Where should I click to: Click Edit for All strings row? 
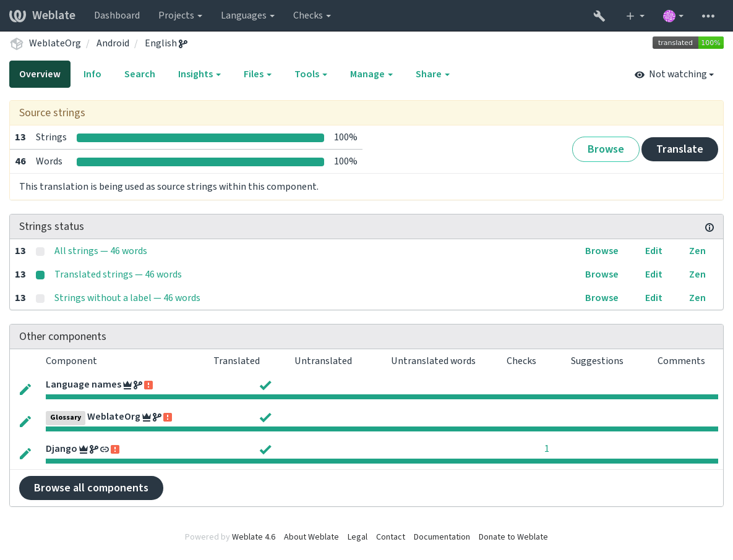[x=653, y=252]
